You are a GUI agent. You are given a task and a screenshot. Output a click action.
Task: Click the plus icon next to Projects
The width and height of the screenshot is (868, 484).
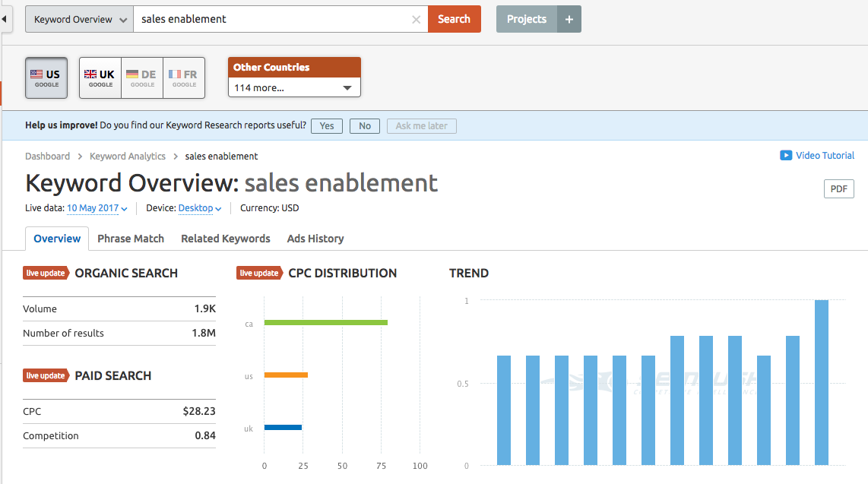coord(569,19)
